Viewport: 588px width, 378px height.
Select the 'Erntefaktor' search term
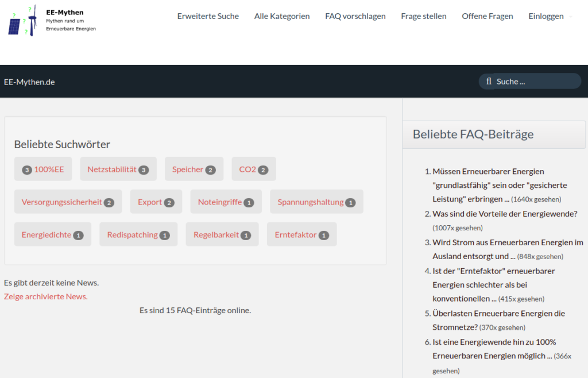coord(301,234)
